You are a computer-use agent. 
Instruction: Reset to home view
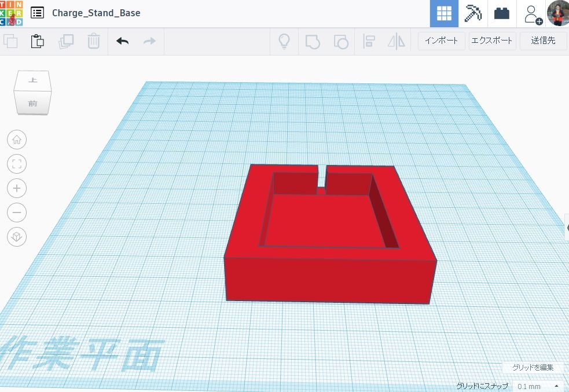pyautogui.click(x=17, y=140)
